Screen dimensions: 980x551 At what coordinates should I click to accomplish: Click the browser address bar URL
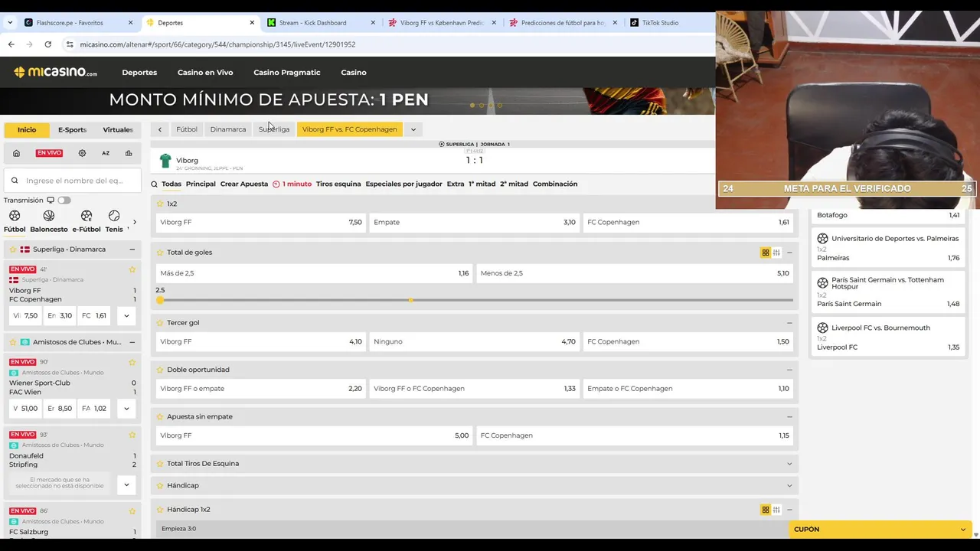(x=217, y=44)
